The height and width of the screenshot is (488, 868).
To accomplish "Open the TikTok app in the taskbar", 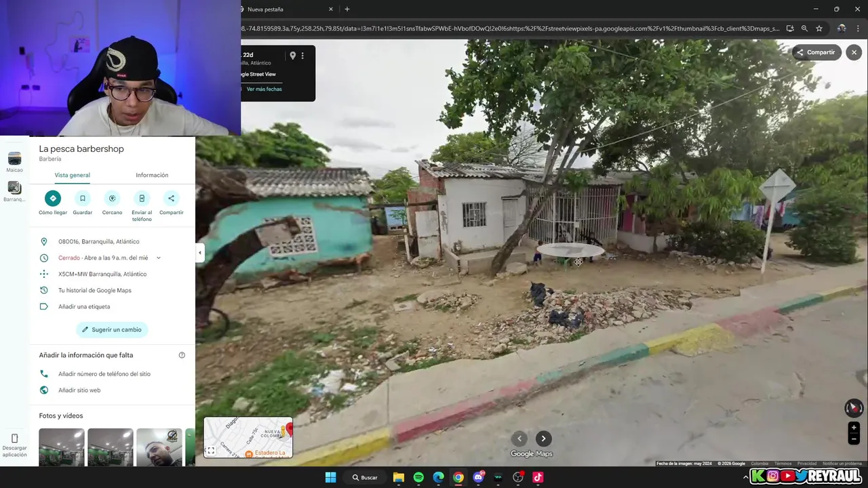I will pyautogui.click(x=538, y=477).
